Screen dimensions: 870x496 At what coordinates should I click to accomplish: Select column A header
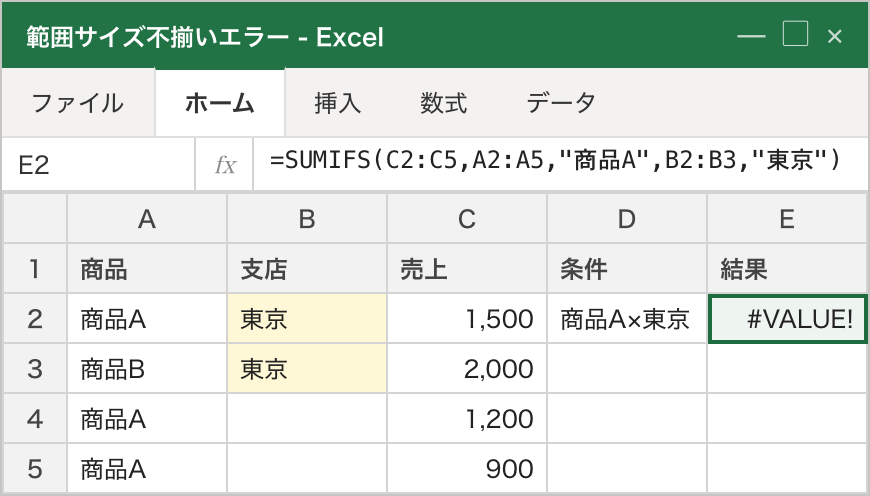point(147,219)
